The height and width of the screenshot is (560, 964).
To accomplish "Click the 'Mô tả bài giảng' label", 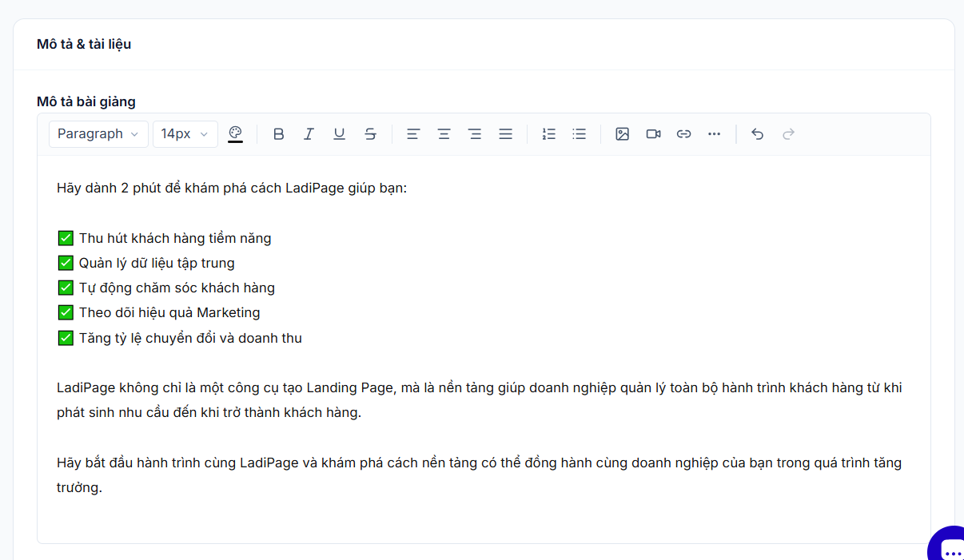I will tap(86, 101).
